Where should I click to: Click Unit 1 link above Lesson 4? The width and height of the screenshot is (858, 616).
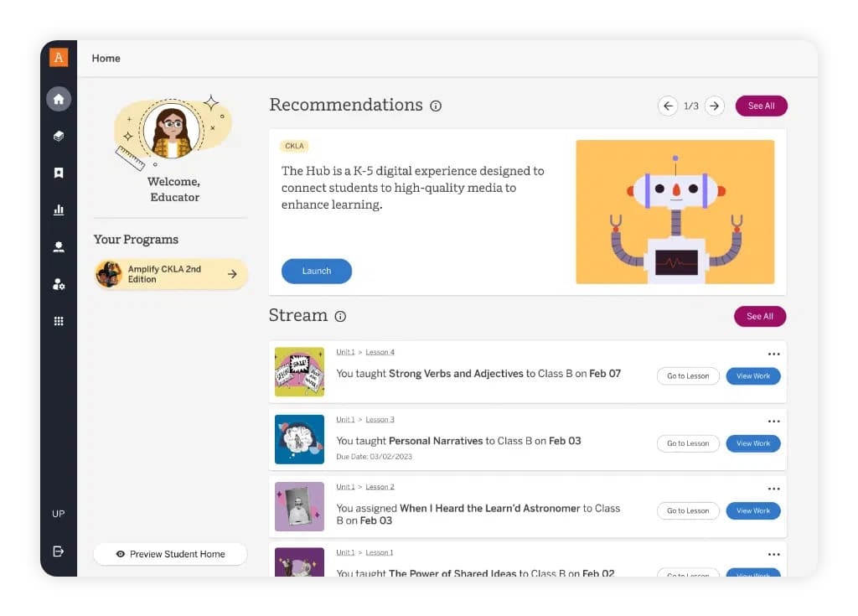click(x=345, y=352)
